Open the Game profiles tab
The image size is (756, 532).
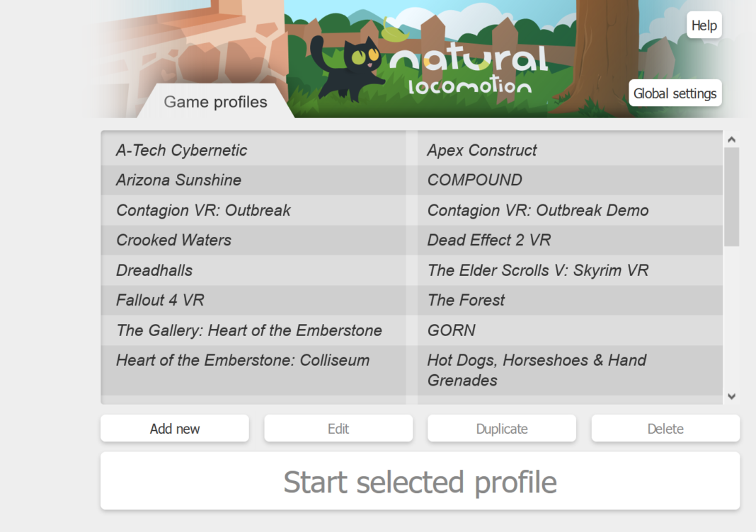pos(215,102)
